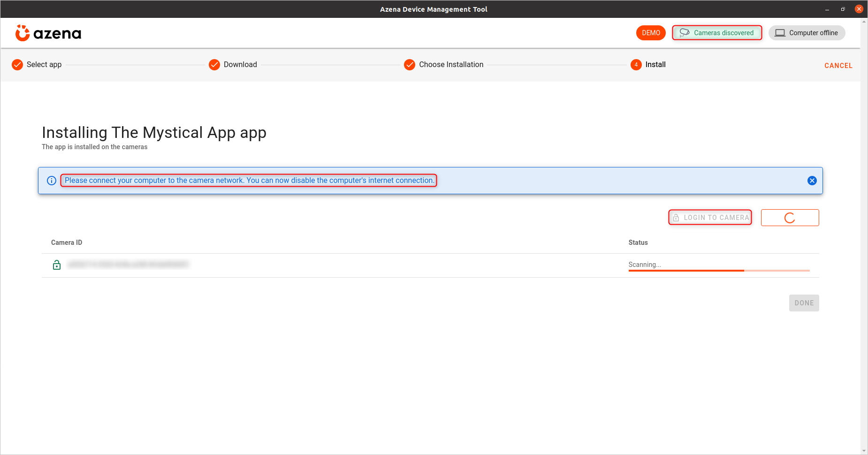Screen dimensions: 868x455
Task: Click the vertical scrollbar up arrow
Action: point(864,22)
